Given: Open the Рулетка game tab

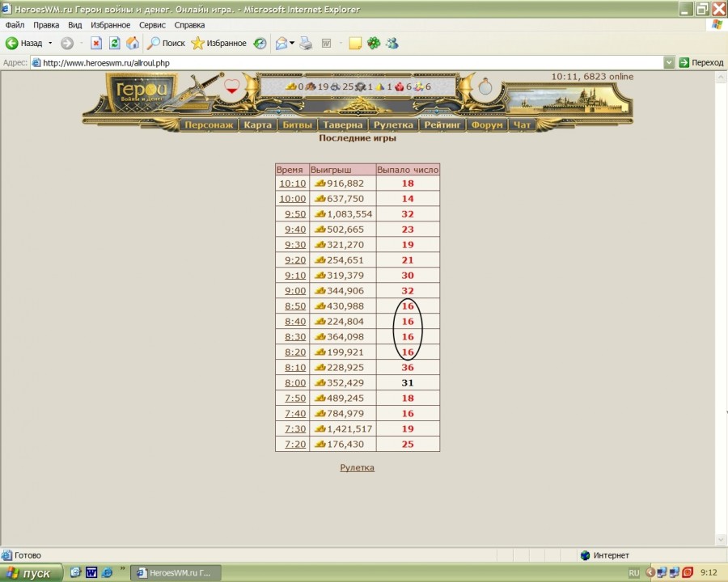Looking at the screenshot, I should [393, 124].
